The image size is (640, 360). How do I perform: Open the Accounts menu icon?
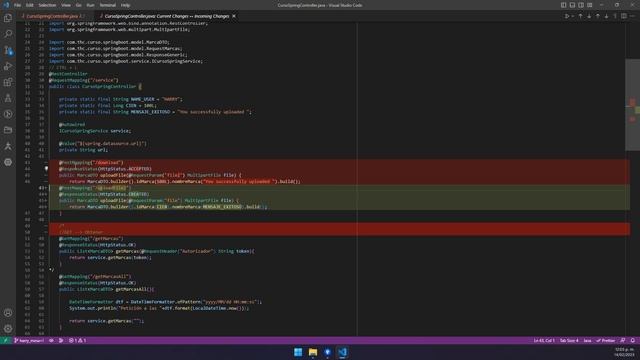[8, 313]
